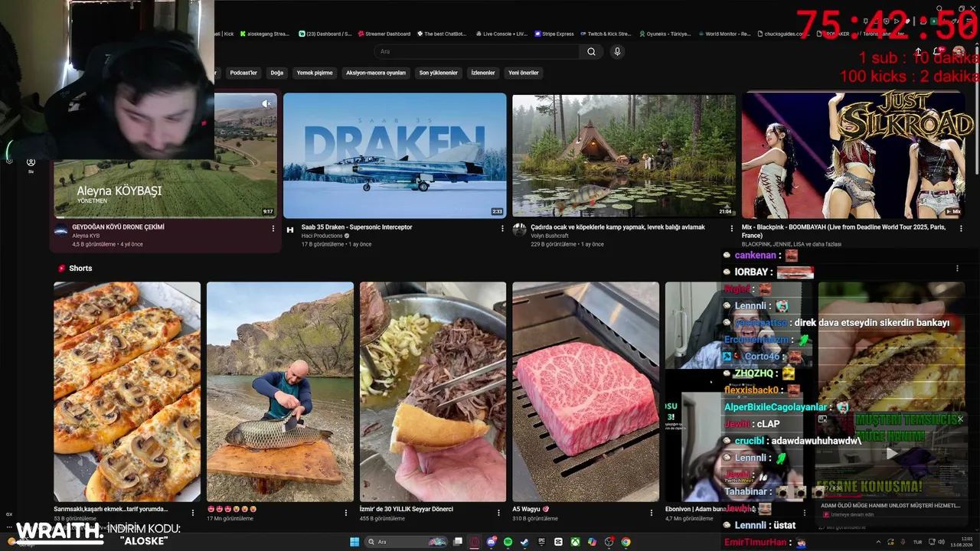
Task: Open the Haci Productions channel link
Action: pos(322,236)
